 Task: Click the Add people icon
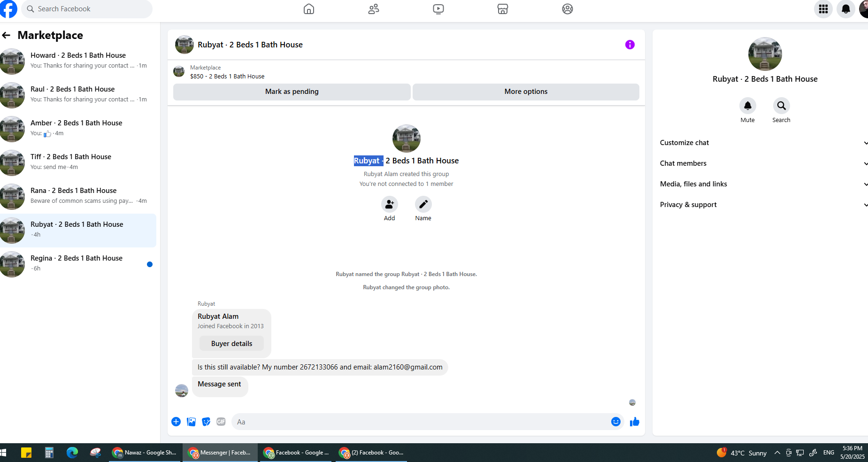390,204
